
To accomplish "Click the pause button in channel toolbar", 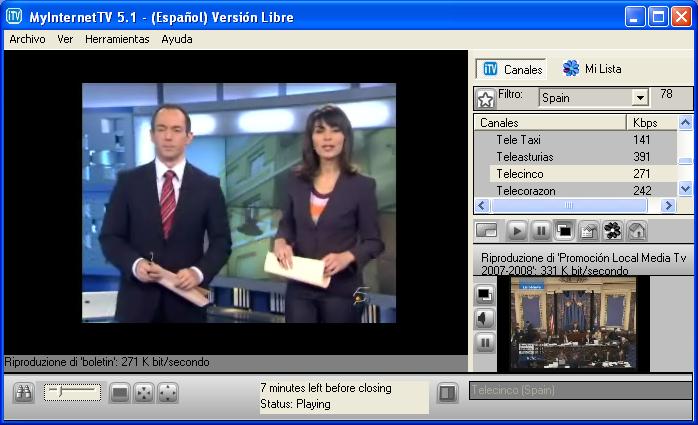I will (541, 231).
